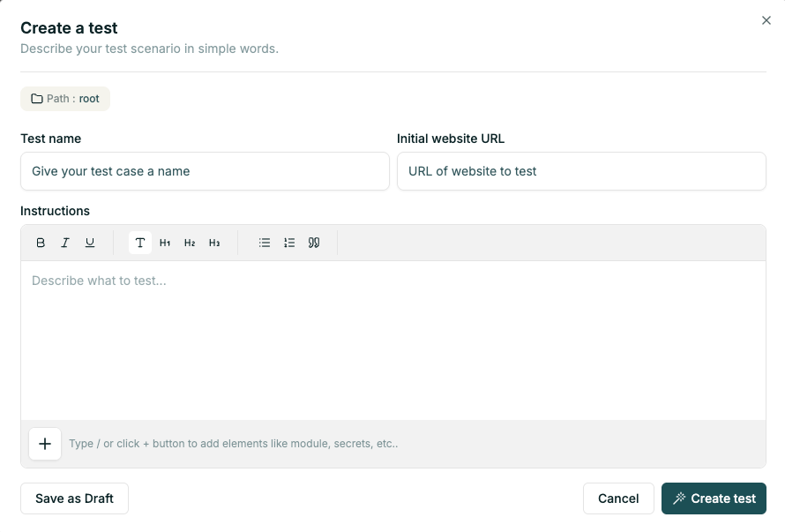This screenshot has width=785, height=532.
Task: Click inside the Instructions editor area
Action: click(392, 335)
